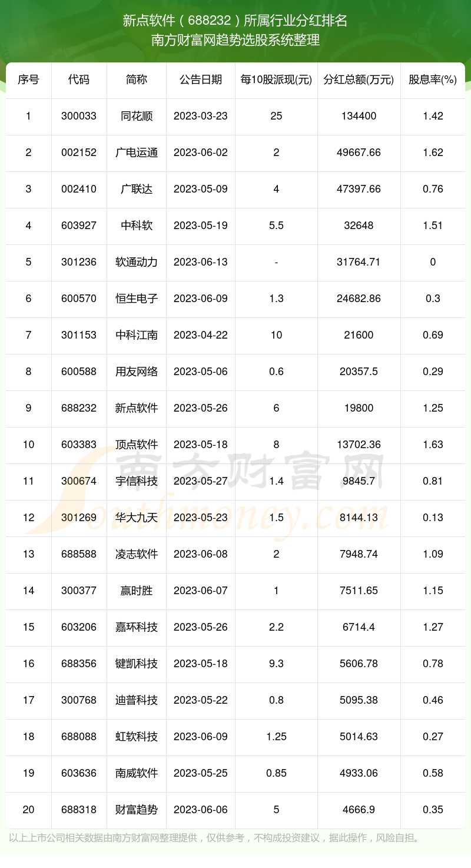Select the company 恒生电子 in the table
Viewport: 471px width, 868px height.
(136, 299)
